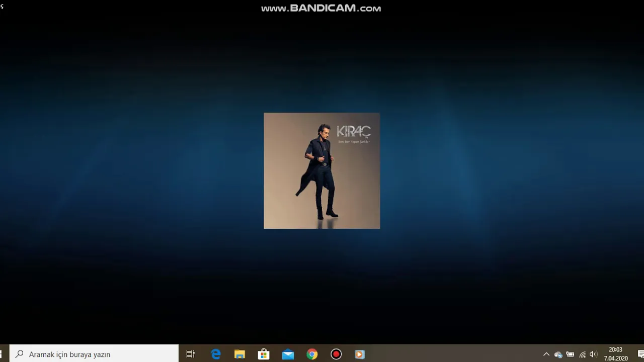This screenshot has width=644, height=362.
Task: Click the search magnifier icon in the taskbar
Action: click(x=20, y=354)
